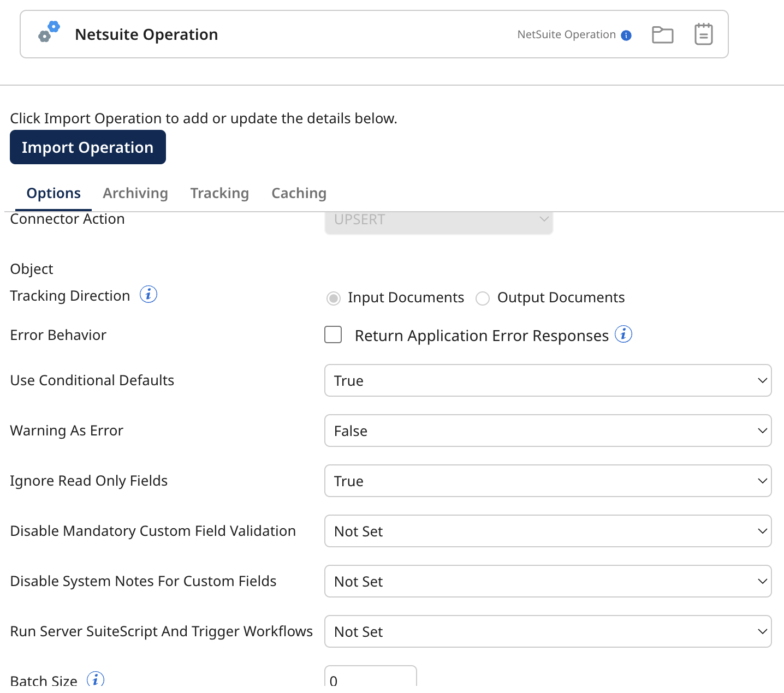784x693 pixels.
Task: Click inside the Batch Size input field
Action: [x=370, y=682]
